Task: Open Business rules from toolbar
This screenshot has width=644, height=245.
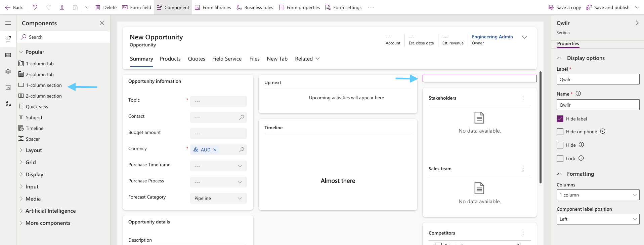Action: point(255,7)
